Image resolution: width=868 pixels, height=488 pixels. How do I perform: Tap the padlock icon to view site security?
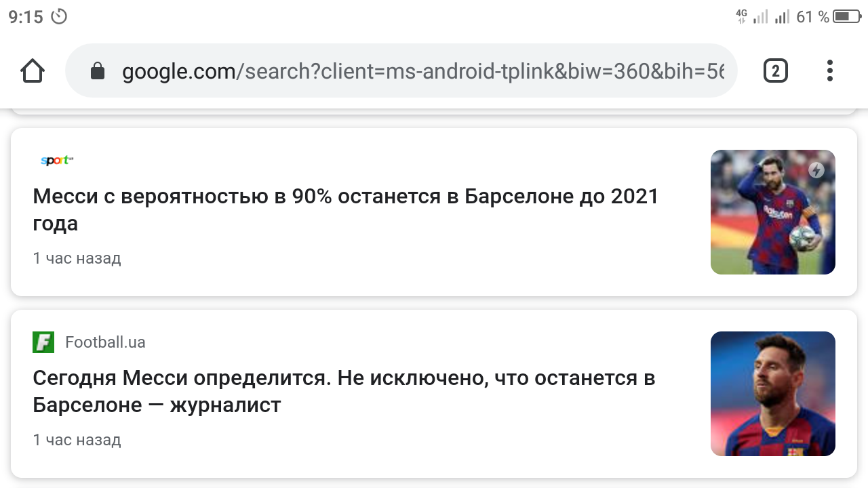click(x=98, y=70)
